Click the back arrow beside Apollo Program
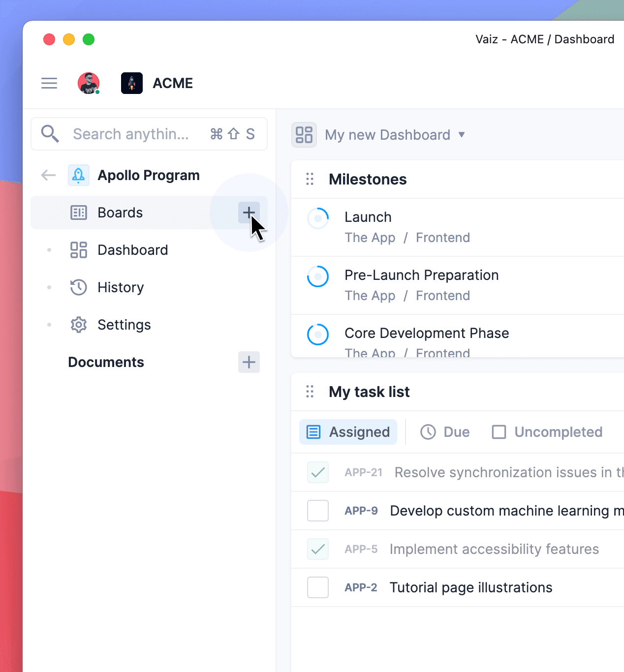The height and width of the screenshot is (672, 624). tap(48, 175)
